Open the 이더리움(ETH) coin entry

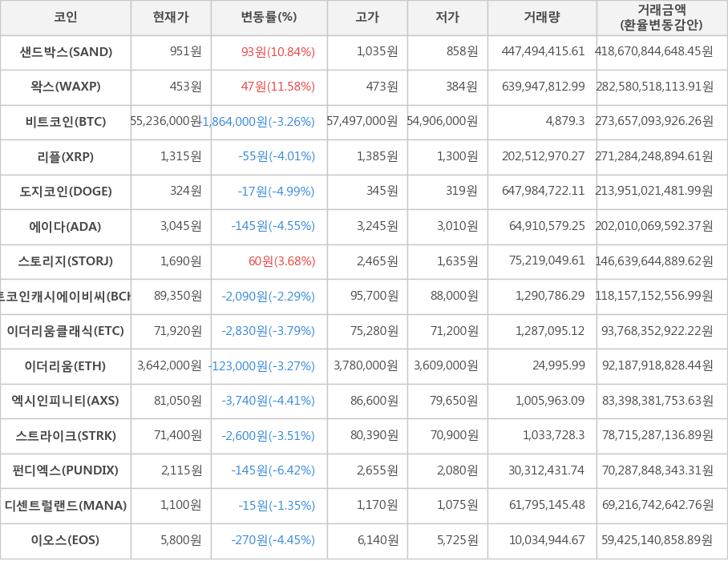66,366
